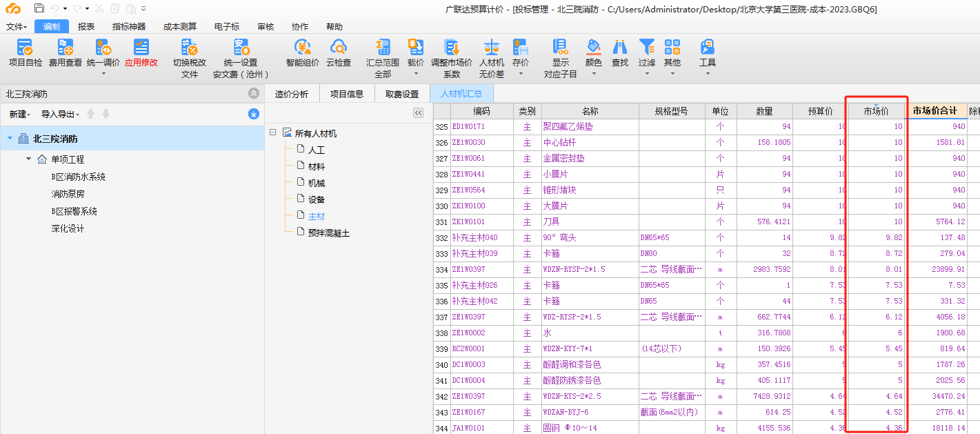Screen dimensions: 980x434
Task: Redo the action in title bar
Action: 77,8
